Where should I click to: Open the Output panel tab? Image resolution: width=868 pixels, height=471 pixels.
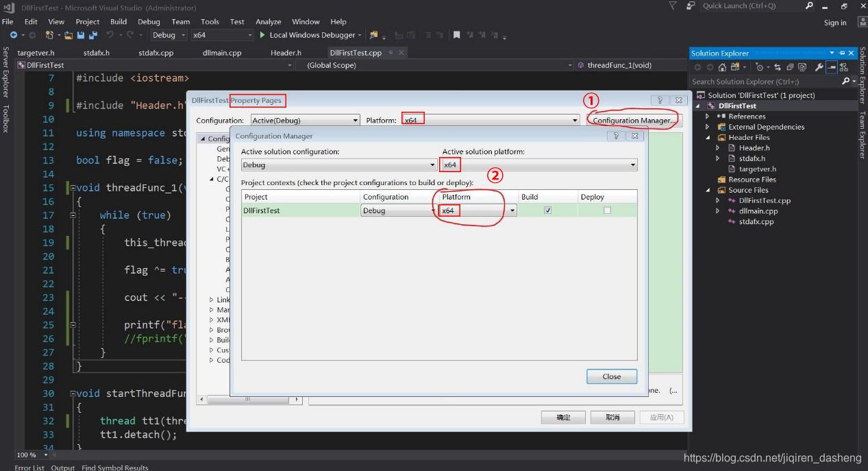click(63, 468)
